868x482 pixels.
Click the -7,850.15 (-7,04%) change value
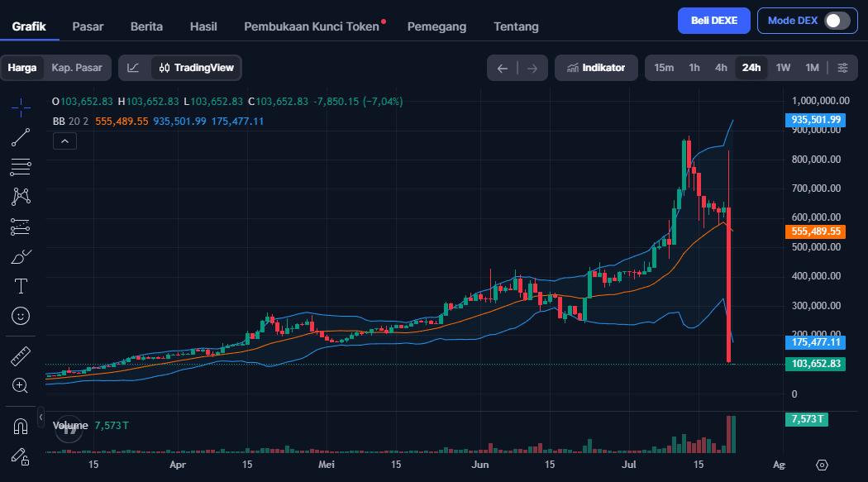point(358,101)
